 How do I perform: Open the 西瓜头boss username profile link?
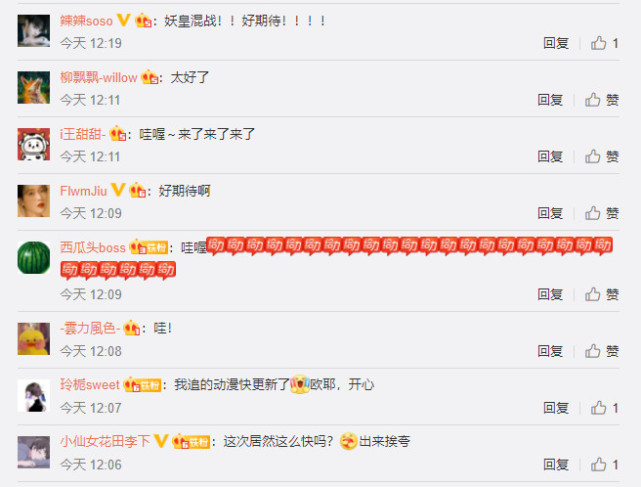(93, 247)
